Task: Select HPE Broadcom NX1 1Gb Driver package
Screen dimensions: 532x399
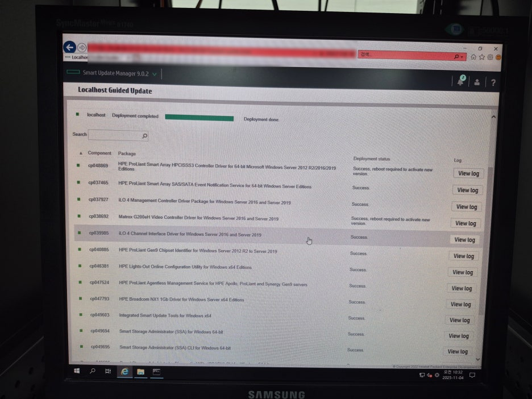Action: [181, 299]
